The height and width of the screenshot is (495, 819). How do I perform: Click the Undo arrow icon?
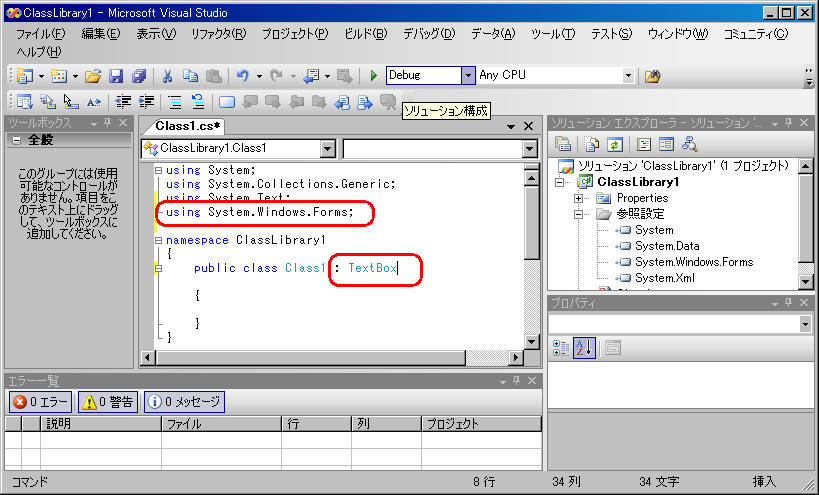coord(243,76)
